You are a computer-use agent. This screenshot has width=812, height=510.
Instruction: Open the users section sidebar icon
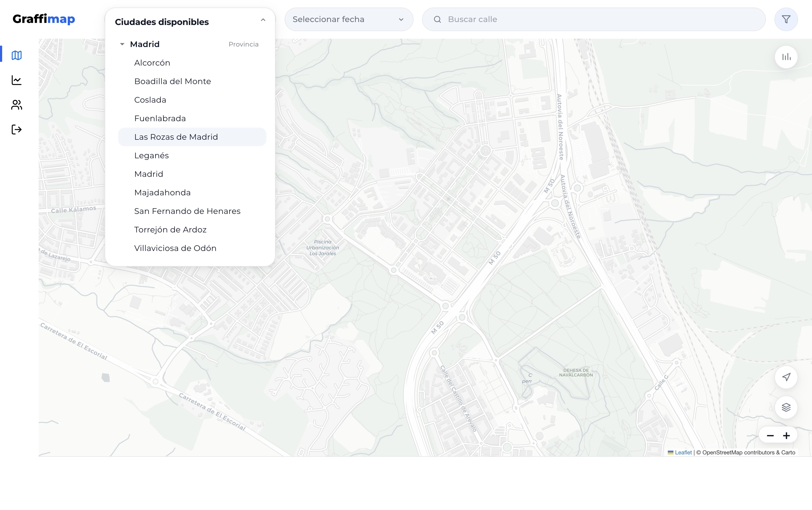17,105
